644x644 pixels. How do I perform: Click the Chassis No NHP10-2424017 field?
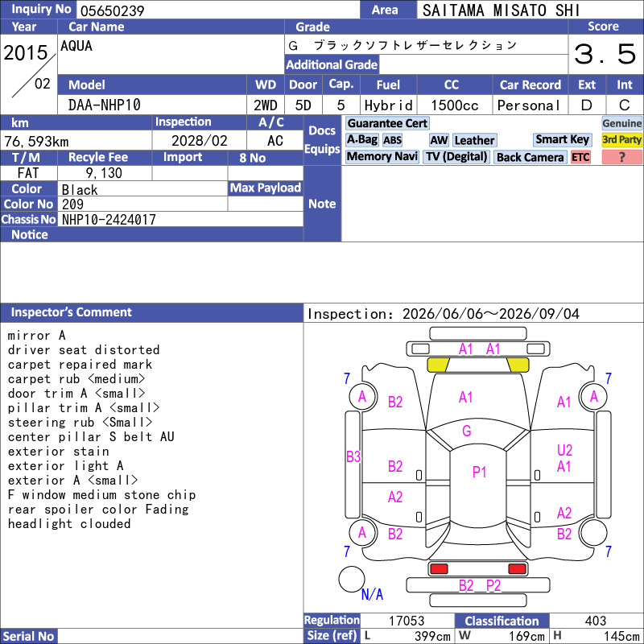pos(180,219)
